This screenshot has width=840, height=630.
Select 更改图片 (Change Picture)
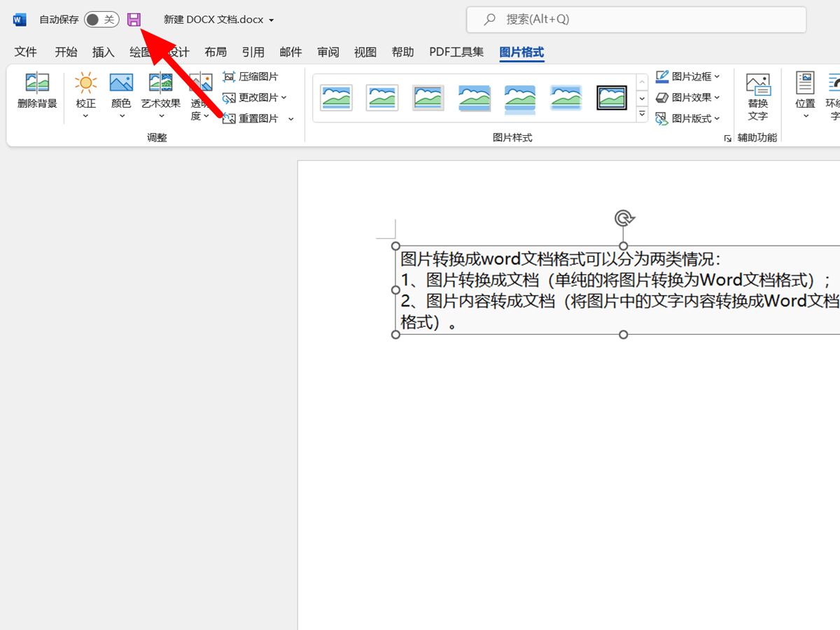255,97
